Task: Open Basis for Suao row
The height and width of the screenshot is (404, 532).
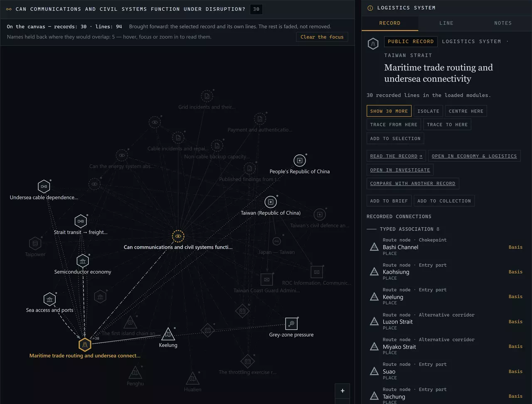Action: pos(515,372)
